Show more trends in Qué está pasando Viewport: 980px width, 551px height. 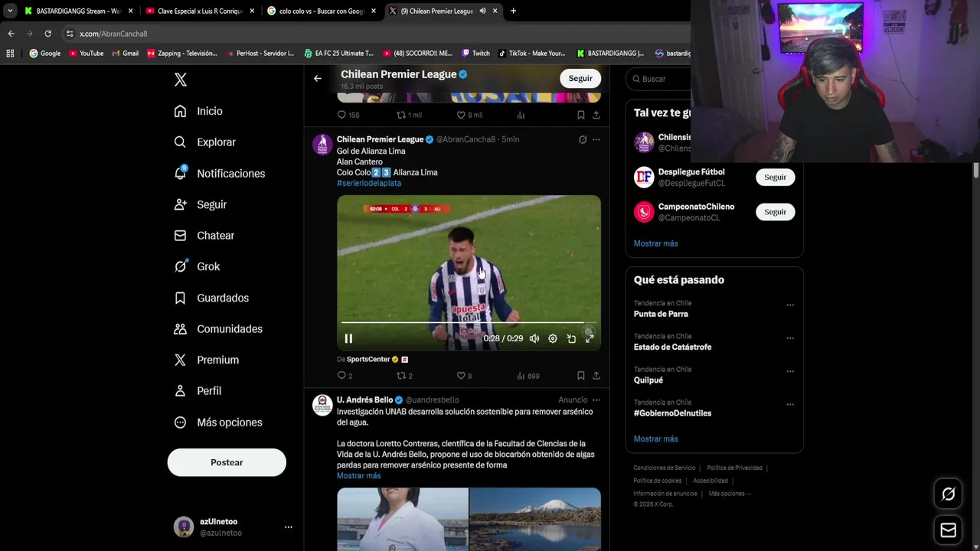(x=655, y=439)
